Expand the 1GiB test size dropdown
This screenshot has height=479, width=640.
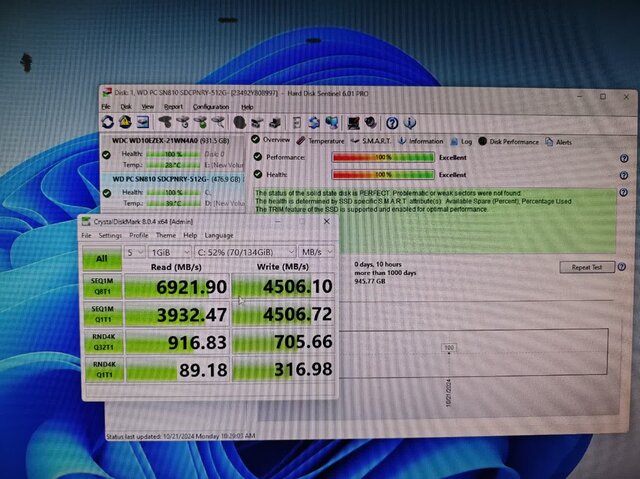(x=170, y=252)
